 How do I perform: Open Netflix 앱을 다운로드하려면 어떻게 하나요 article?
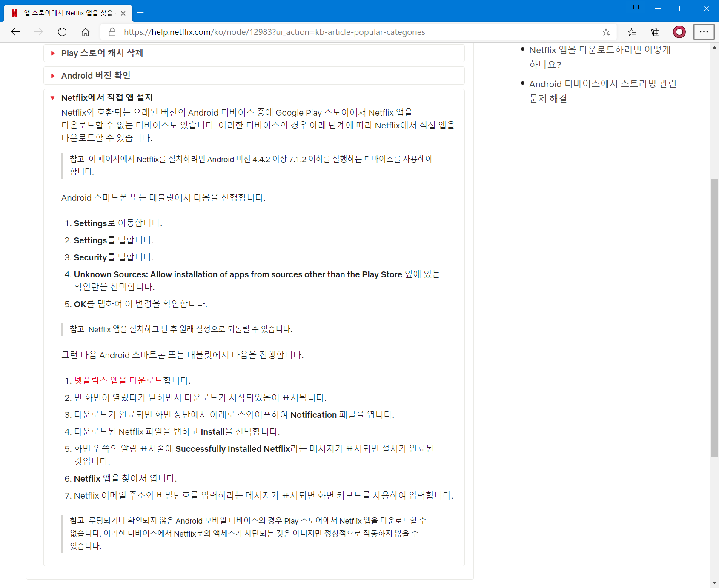pos(600,57)
